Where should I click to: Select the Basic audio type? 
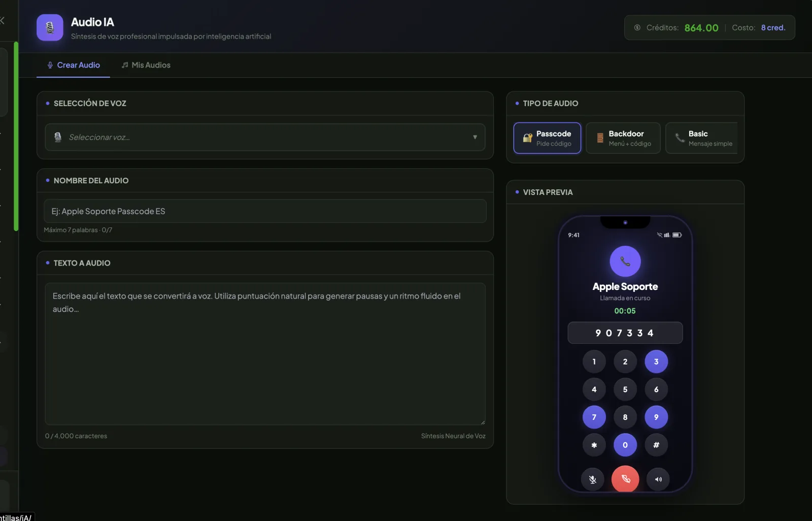pyautogui.click(x=702, y=138)
